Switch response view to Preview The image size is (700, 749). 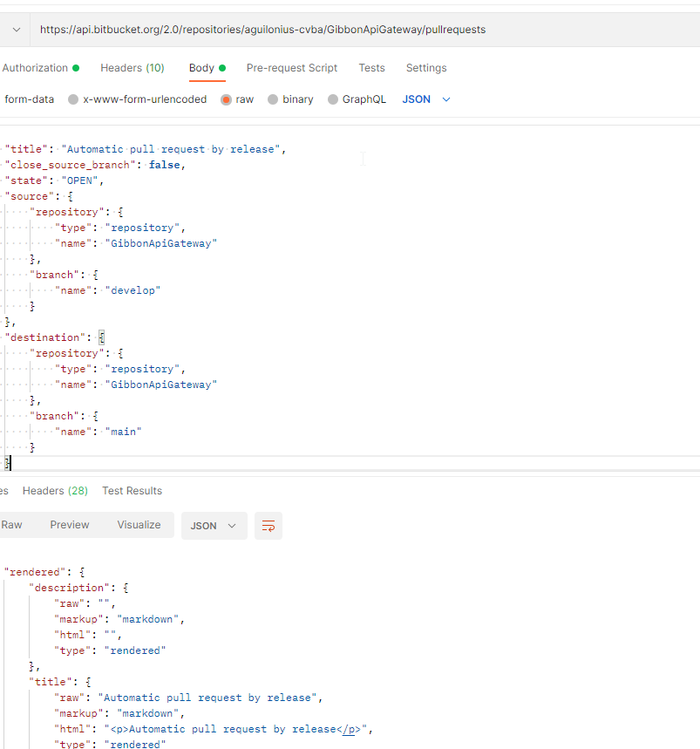[x=69, y=524]
